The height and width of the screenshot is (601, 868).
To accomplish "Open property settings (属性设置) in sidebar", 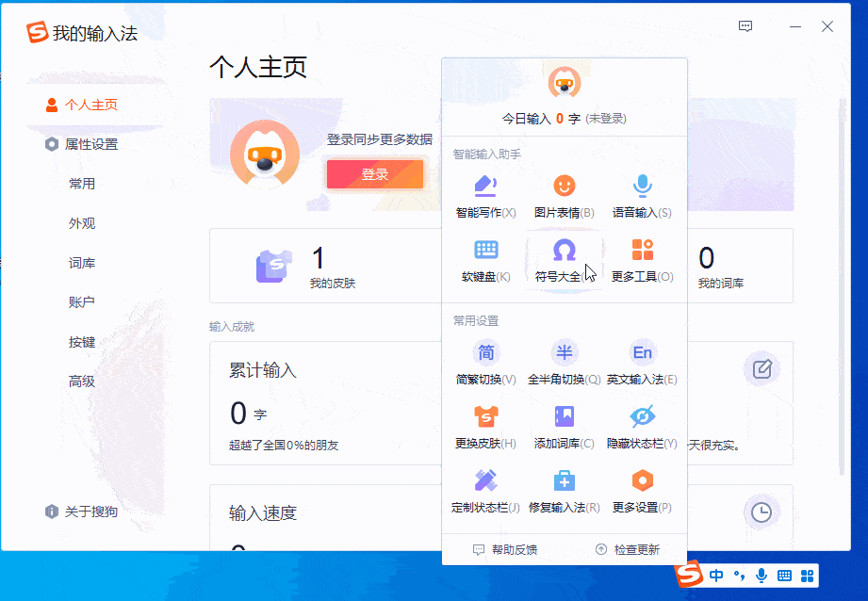I will (82, 144).
